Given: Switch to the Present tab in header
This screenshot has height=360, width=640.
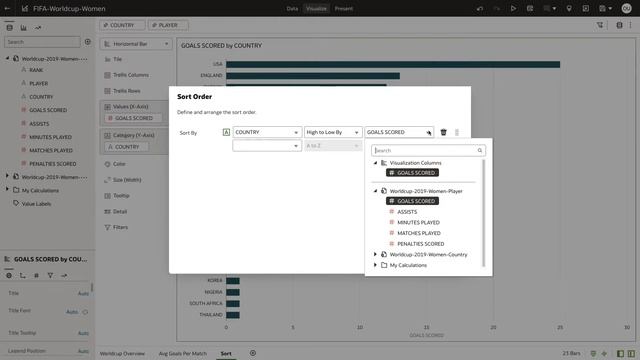Looking at the screenshot, I should point(344,8).
